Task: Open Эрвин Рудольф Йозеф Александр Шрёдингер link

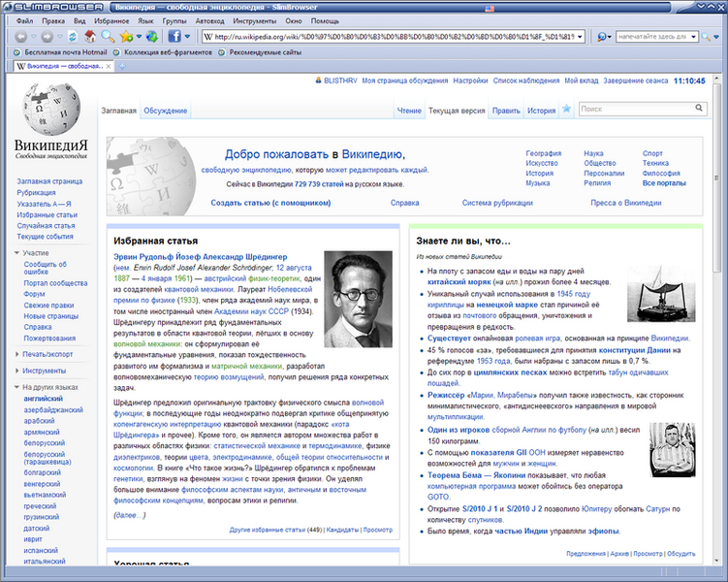Action: (200, 257)
